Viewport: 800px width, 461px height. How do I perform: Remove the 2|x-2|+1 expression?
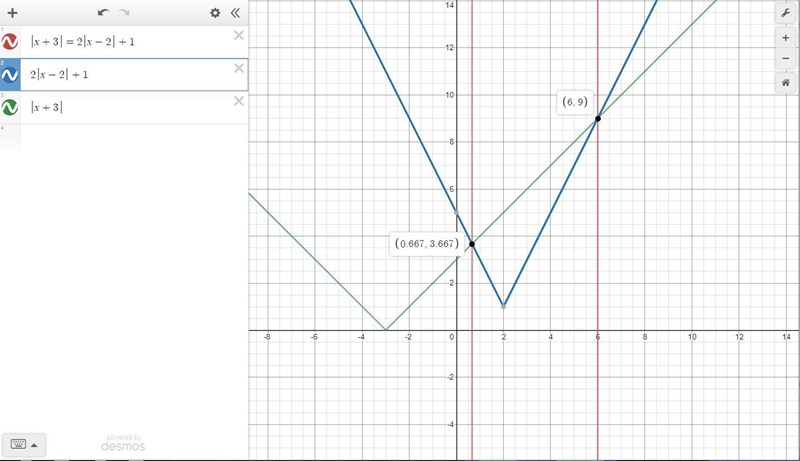(239, 68)
